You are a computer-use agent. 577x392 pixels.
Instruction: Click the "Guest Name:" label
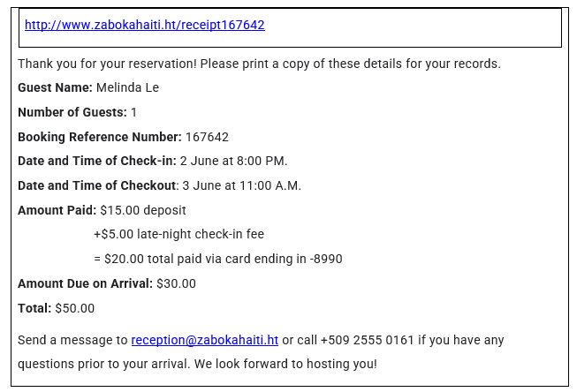click(55, 88)
